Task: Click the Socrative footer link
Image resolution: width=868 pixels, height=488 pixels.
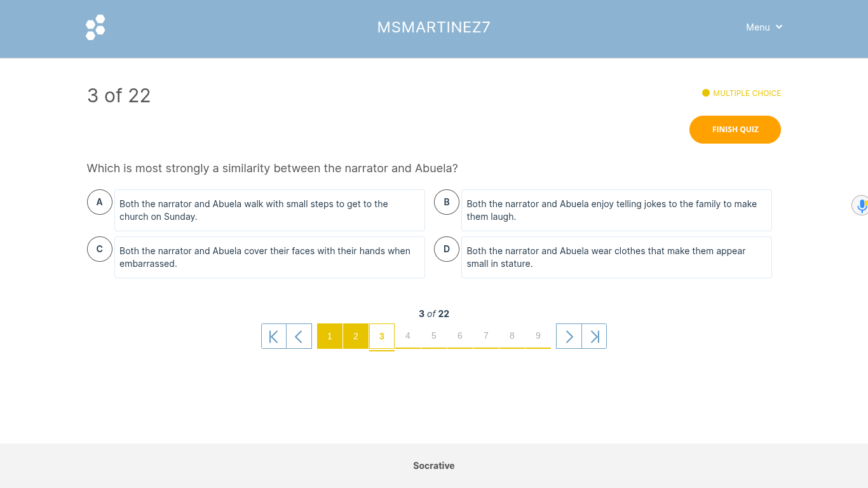Action: point(434,466)
